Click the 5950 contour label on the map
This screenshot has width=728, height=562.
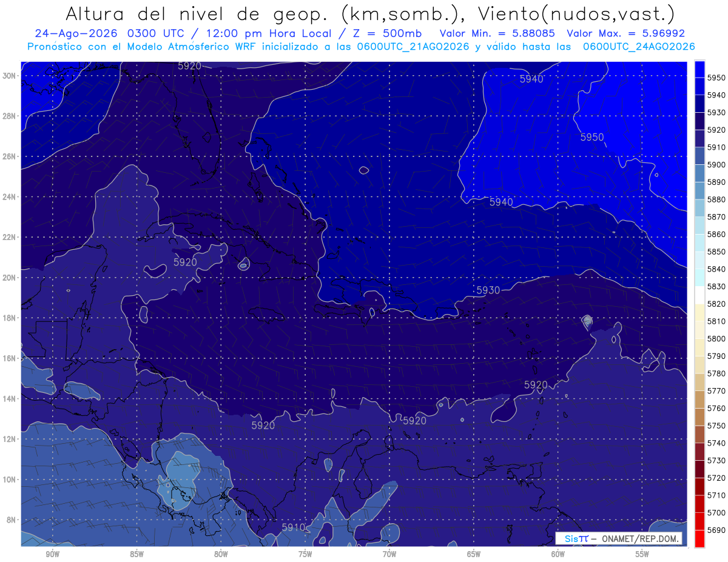[592, 138]
